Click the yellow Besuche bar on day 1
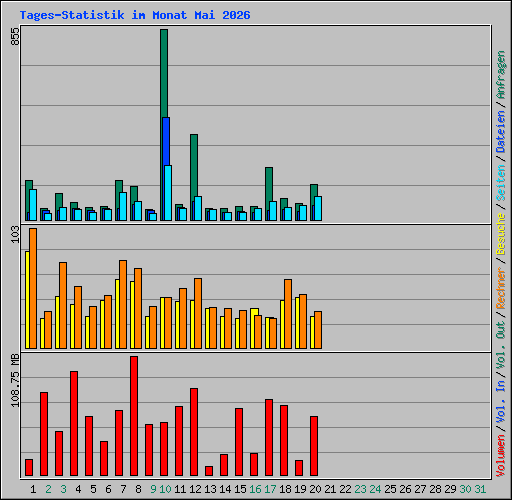The width and height of the screenshot is (512, 500). [27, 300]
